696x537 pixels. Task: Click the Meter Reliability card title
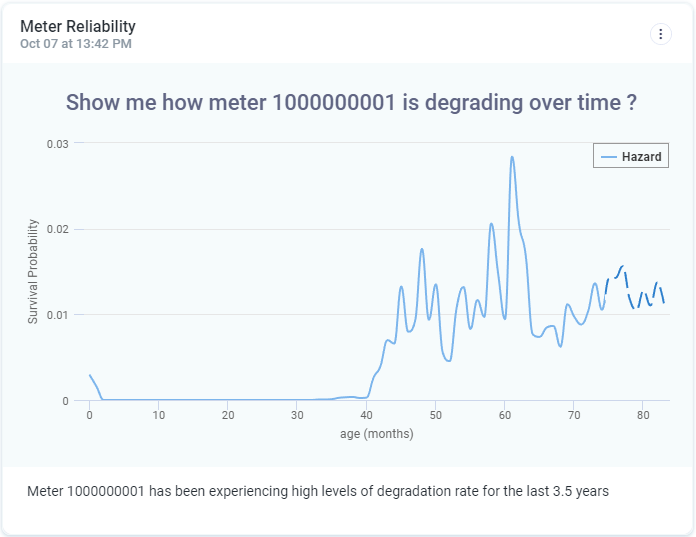pyautogui.click(x=78, y=26)
